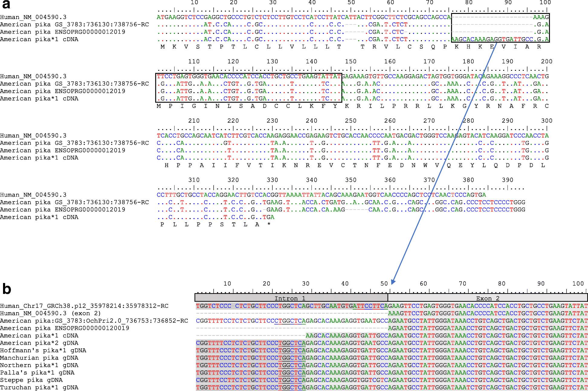Click ruler position 350 in panel a
This screenshot has height=391, width=588.
[351, 180]
